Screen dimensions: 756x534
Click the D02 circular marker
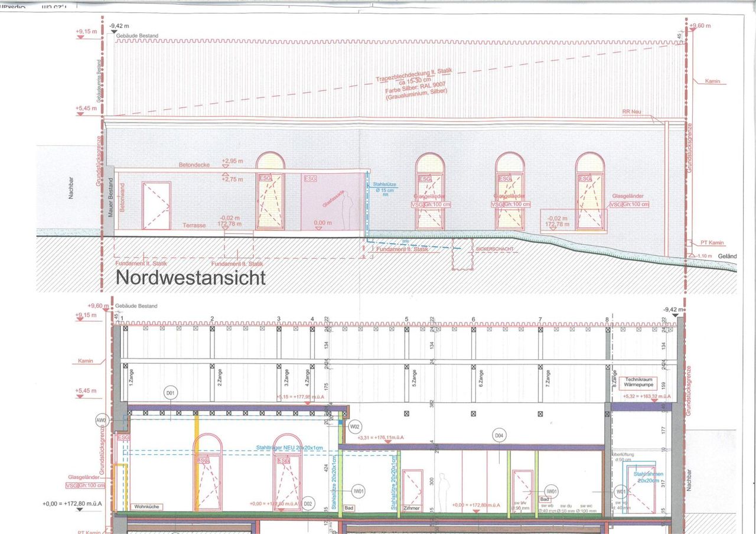pyautogui.click(x=308, y=503)
